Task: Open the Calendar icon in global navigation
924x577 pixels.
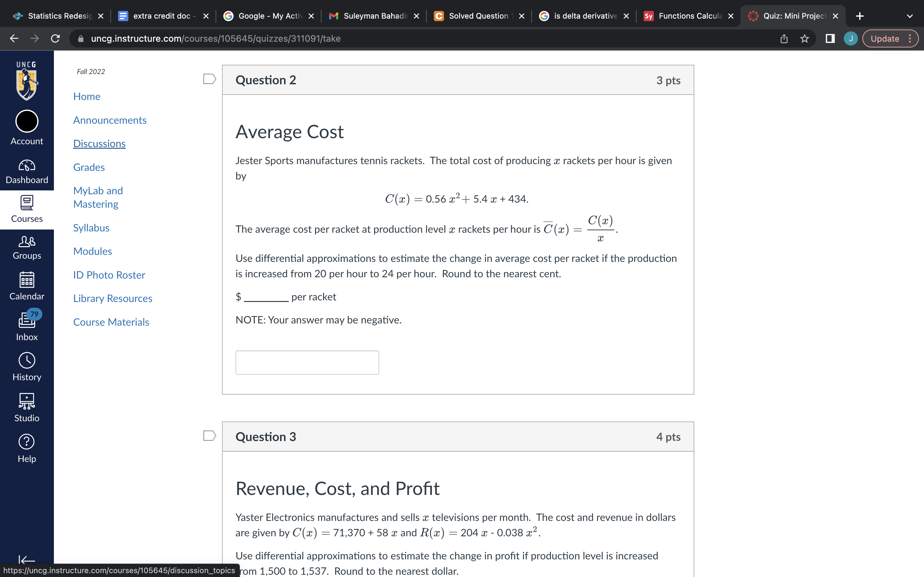Action: [27, 286]
